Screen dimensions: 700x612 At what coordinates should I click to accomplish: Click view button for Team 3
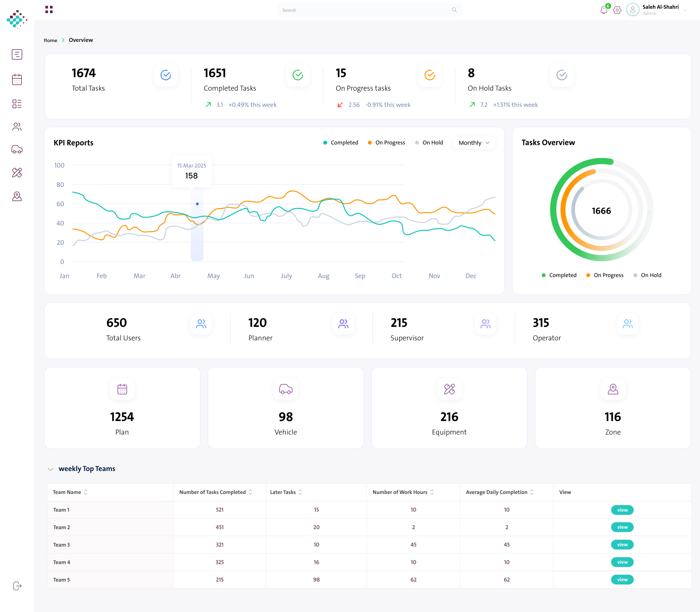pyautogui.click(x=622, y=545)
